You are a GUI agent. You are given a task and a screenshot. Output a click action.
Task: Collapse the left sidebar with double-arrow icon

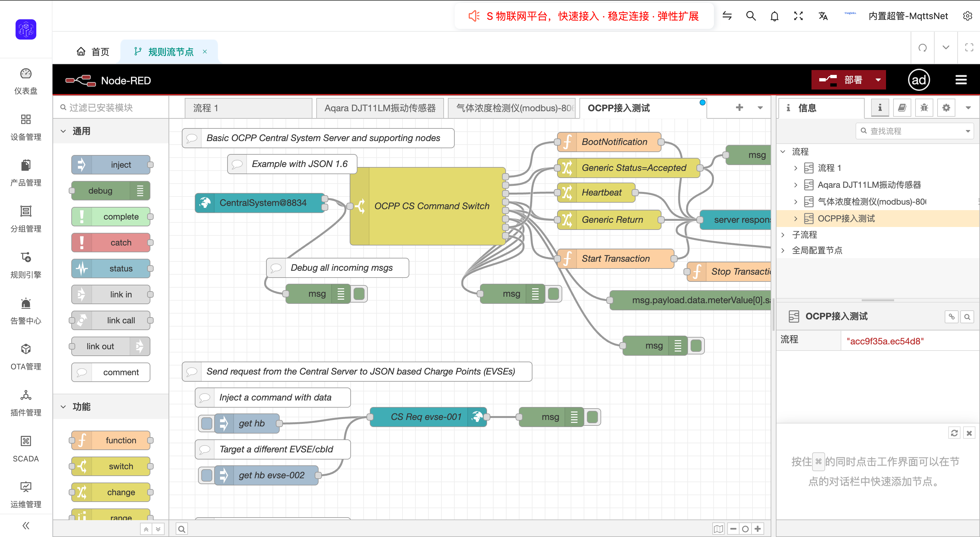[x=26, y=526]
